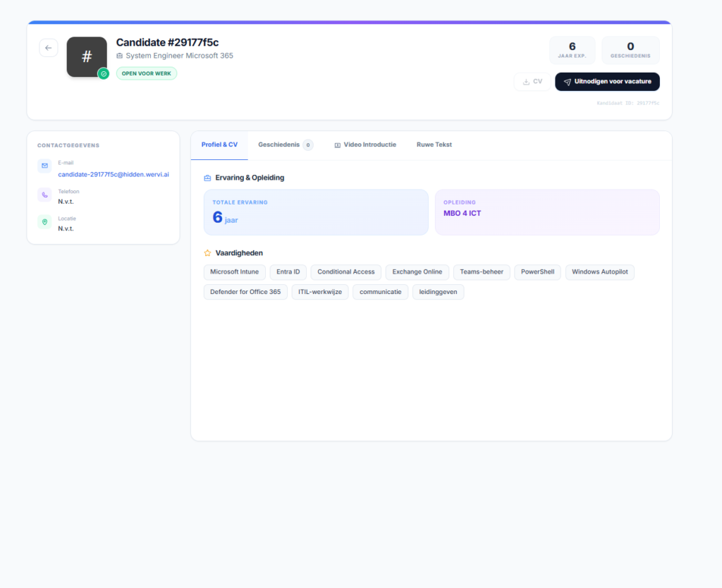Click the candidate hash avatar
The width and height of the screenshot is (722, 588).
tap(87, 56)
